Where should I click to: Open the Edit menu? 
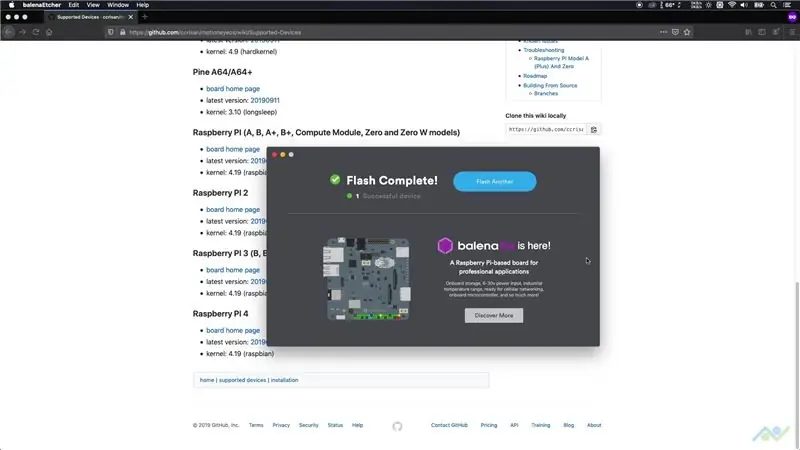tap(73, 5)
